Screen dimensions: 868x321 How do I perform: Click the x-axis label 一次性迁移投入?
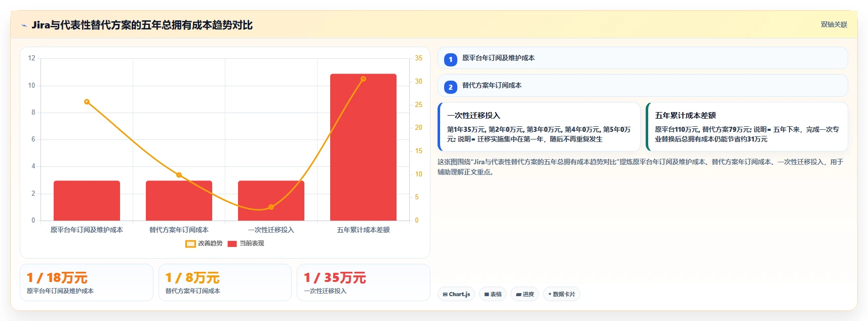[x=271, y=230]
